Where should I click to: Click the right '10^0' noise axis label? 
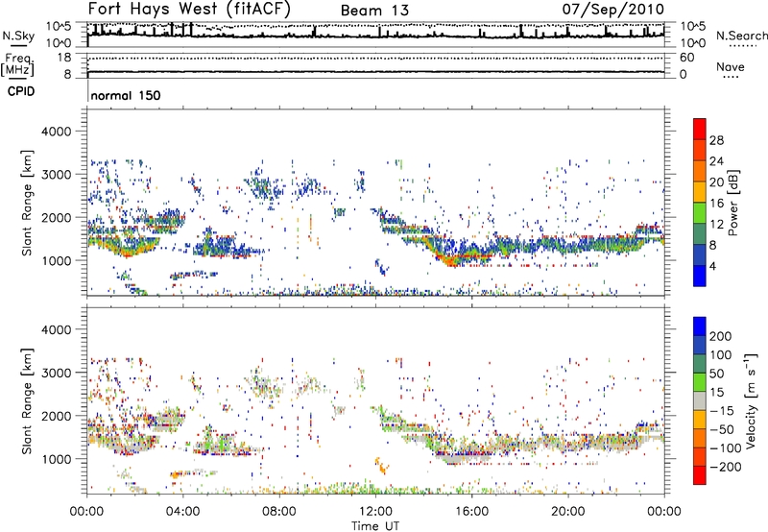tap(692, 43)
